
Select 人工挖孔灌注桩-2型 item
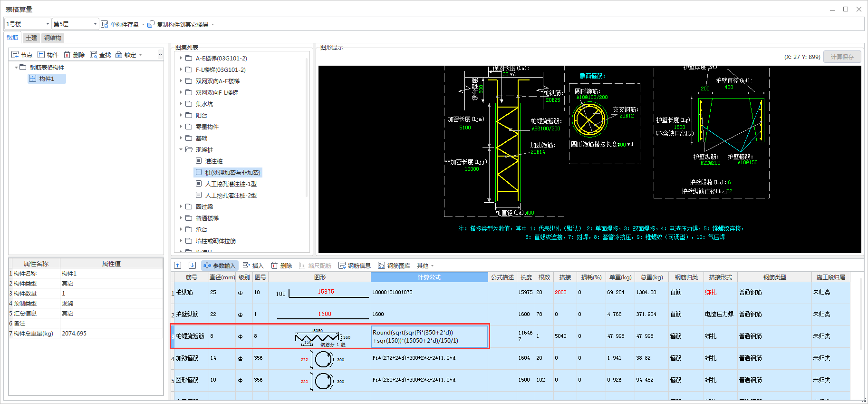(x=231, y=196)
